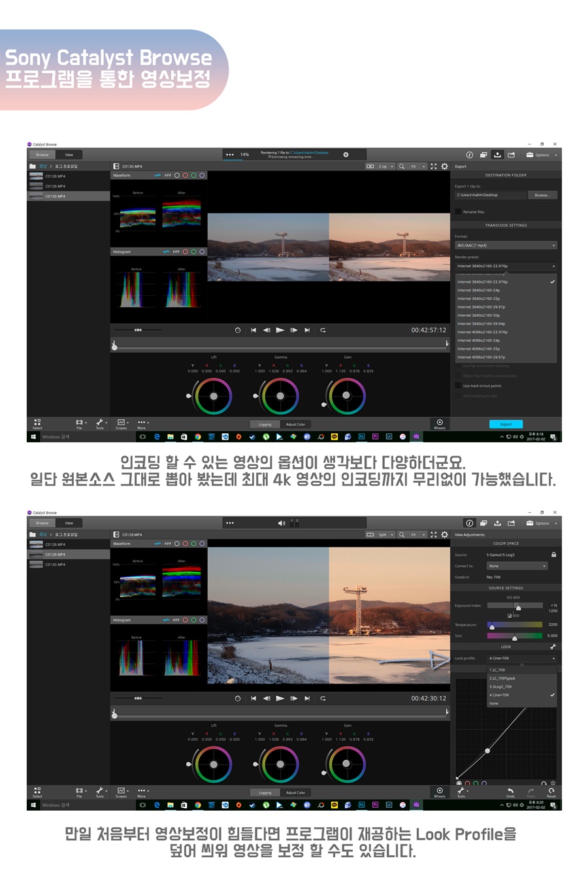Jump to clip end in Export window
Screen dimensions: 588x882
click(307, 330)
